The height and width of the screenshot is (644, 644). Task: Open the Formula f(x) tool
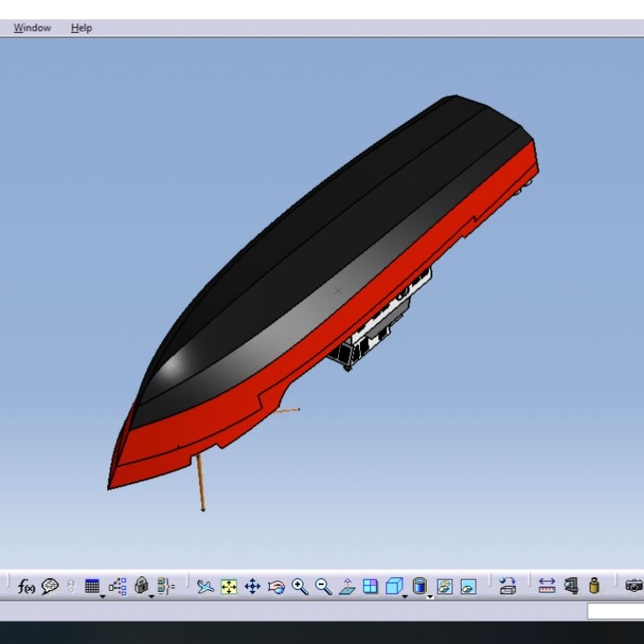26,587
